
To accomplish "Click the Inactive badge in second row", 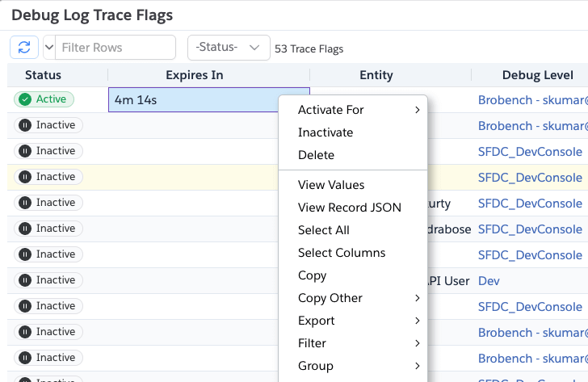I will [48, 125].
